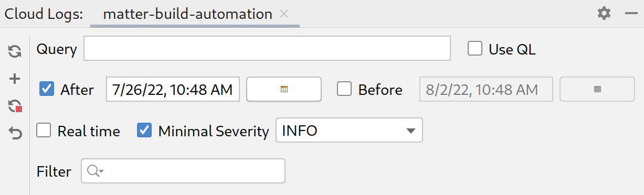644x195 pixels.
Task: Select the matter-build-automation tab
Action: 188,14
